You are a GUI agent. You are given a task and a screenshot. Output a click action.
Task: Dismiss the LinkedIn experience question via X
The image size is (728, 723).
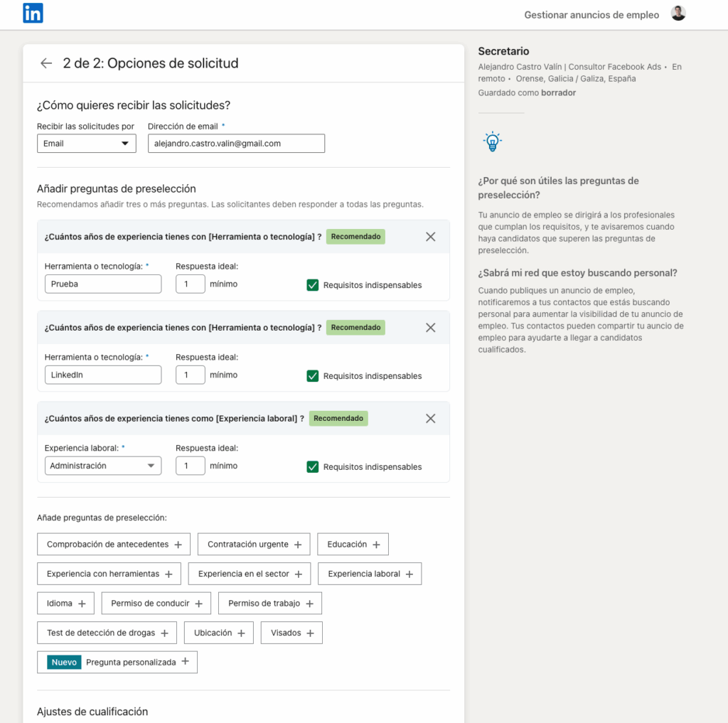tap(430, 327)
